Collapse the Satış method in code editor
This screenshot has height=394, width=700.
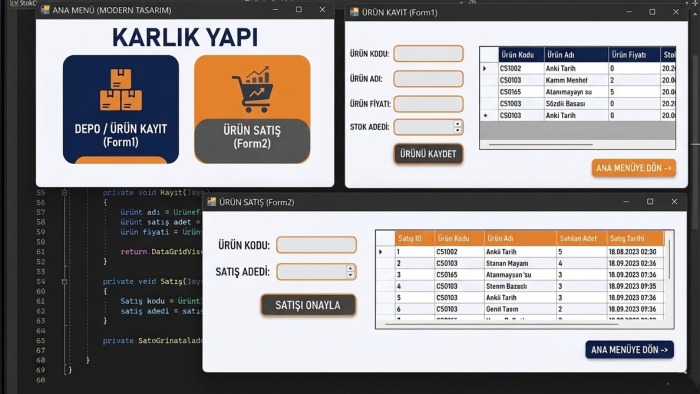[64, 282]
